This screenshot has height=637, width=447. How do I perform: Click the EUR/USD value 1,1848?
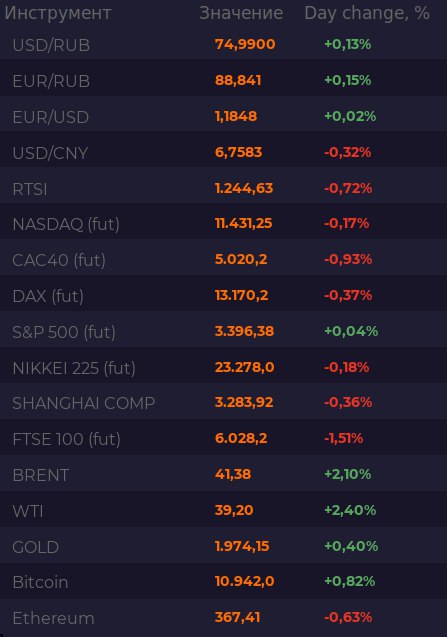(x=236, y=117)
